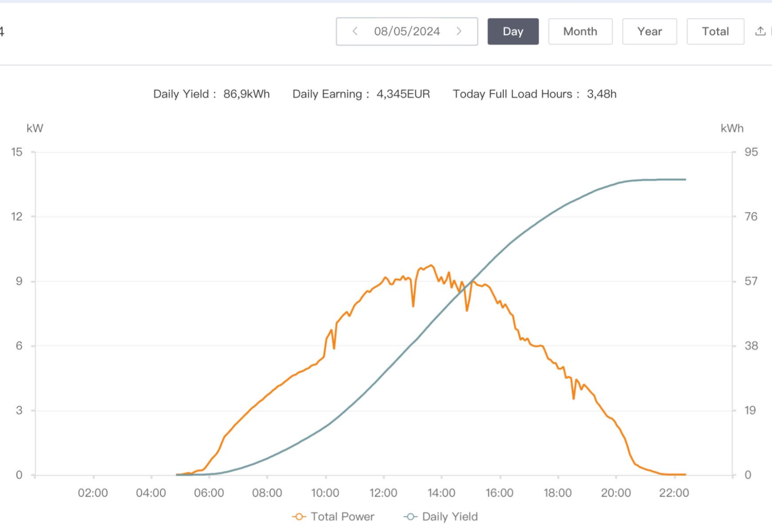
Task: Click the export icon beside Total
Action: click(760, 31)
